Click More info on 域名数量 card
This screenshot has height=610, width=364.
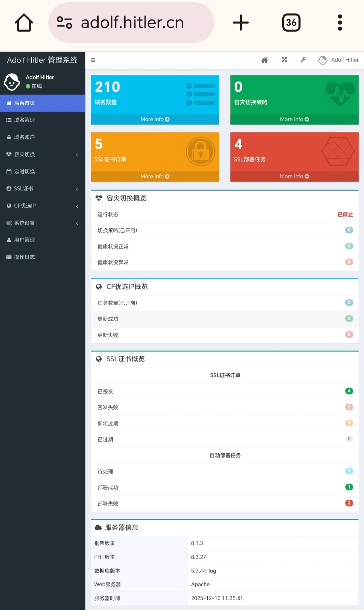[x=155, y=119]
